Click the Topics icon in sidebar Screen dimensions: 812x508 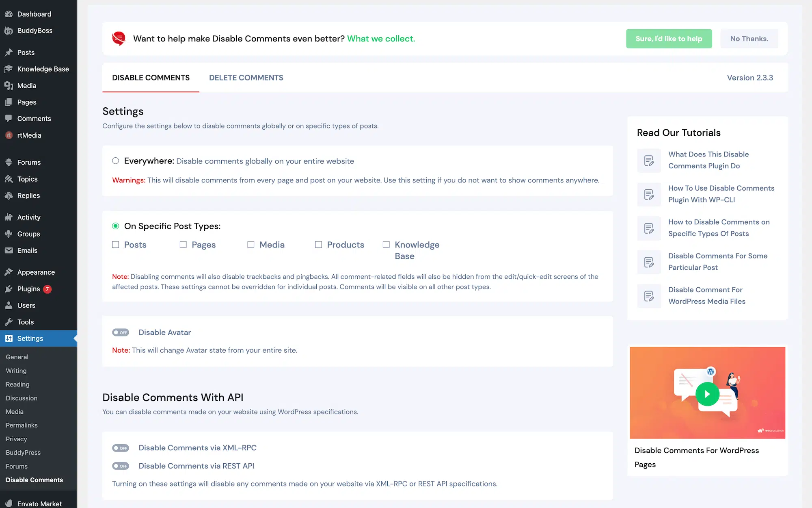click(9, 179)
